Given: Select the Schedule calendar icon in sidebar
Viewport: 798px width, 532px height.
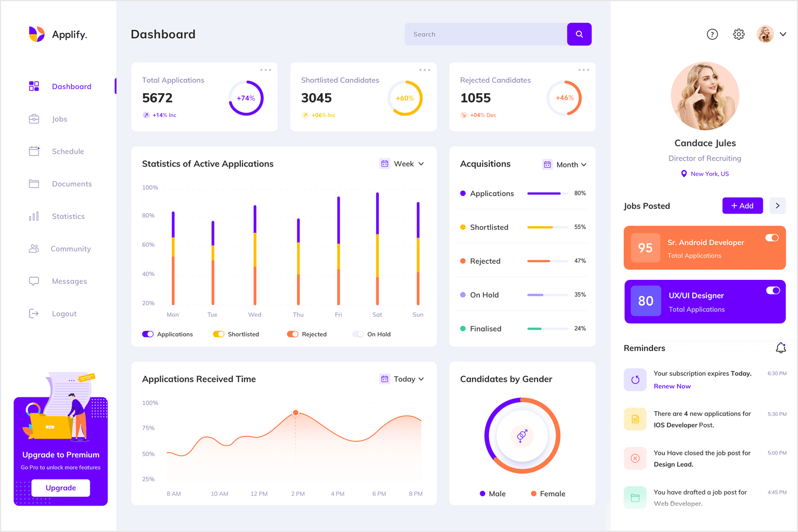Looking at the screenshot, I should pyautogui.click(x=34, y=151).
